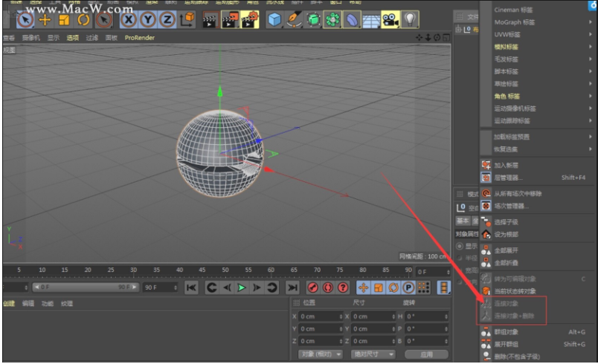Viewport: 598px width, 364px height.
Task: Toggle the Z axis lock
Action: 167,19
